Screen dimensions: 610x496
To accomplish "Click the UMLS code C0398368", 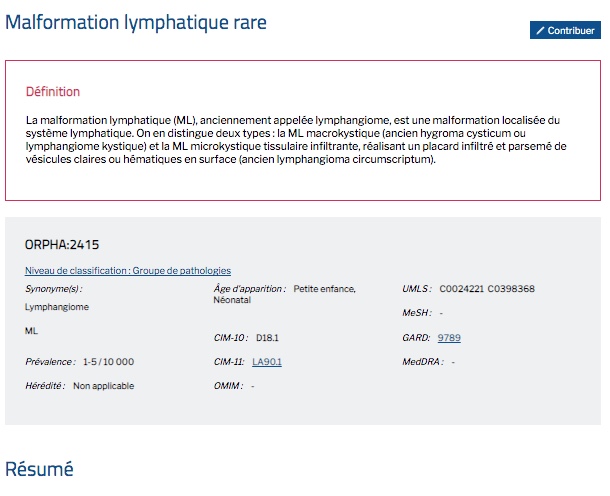I will coord(511,289).
